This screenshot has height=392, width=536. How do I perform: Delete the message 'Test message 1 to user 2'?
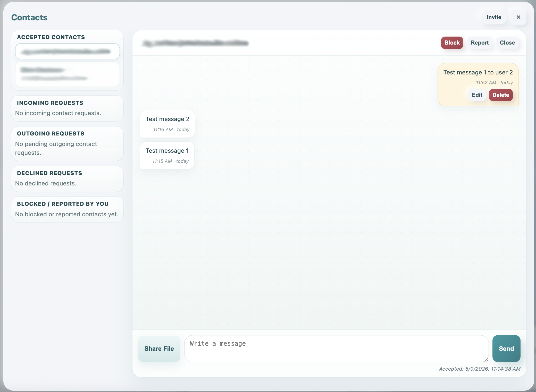(501, 95)
